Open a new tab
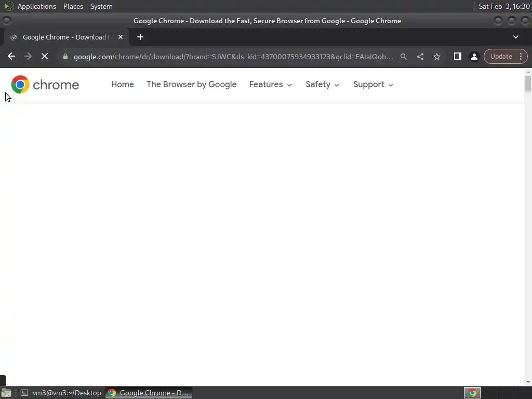Screen dimensions: 532x399 click(140, 37)
